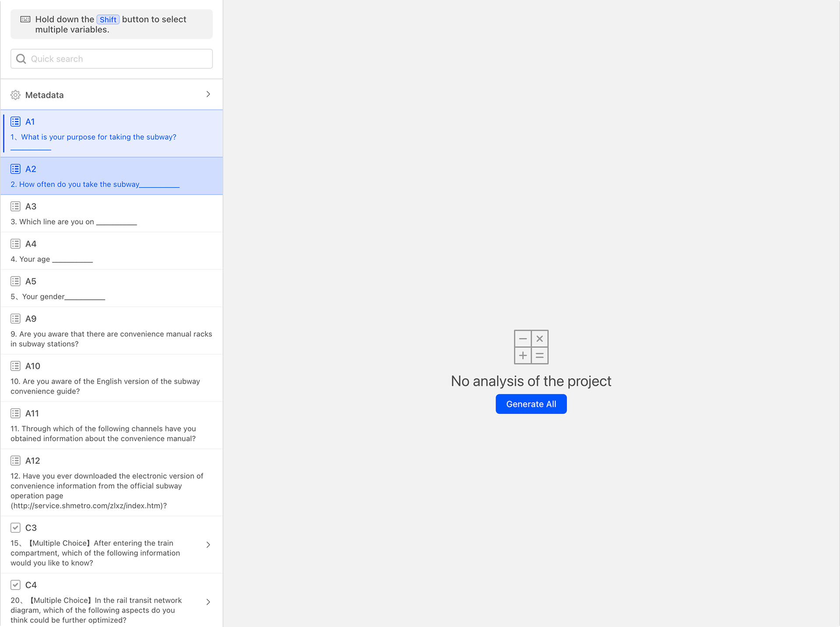The image size is (840, 627).
Task: Click the A11 variable label
Action: [32, 413]
